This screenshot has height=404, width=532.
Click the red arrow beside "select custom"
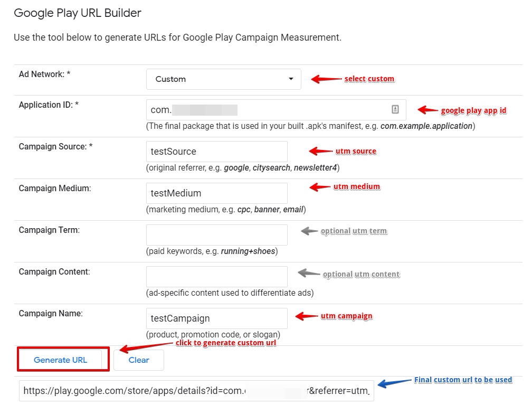(x=326, y=79)
